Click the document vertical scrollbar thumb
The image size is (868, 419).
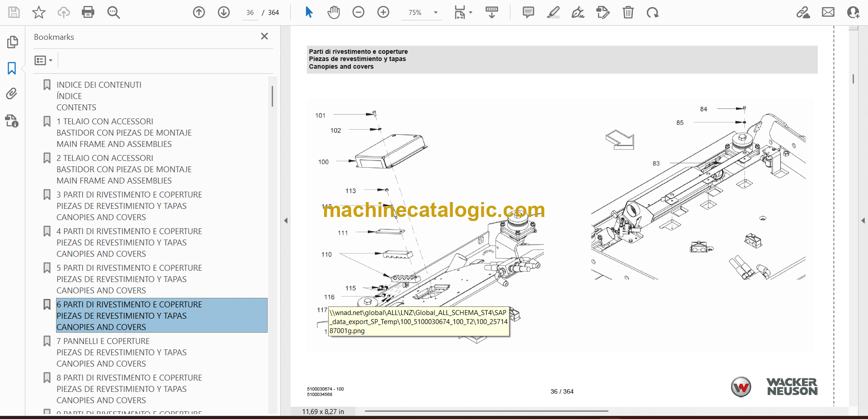(x=853, y=79)
